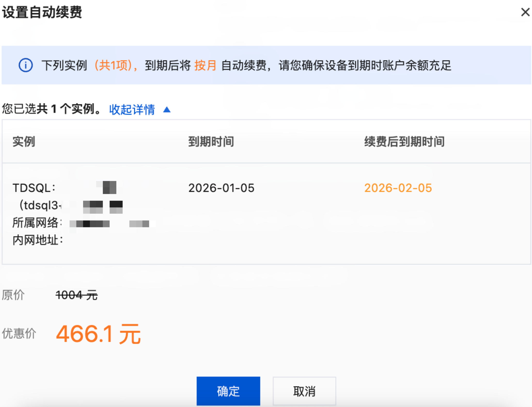Click the 续费后到期时间 column header
The width and height of the screenshot is (532, 407).
404,141
